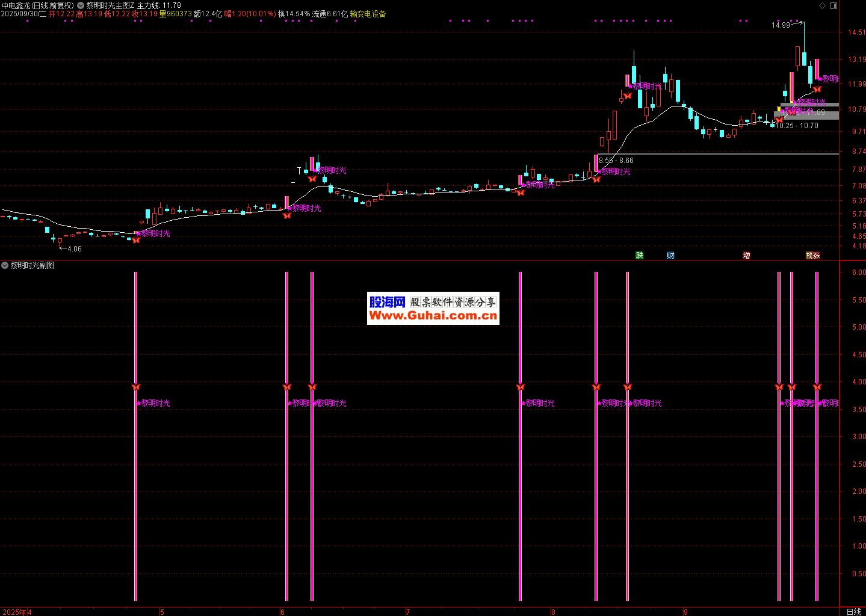This screenshot has height=616, width=866.
Task: Click the butterfly signal icon near 4.06 low
Action: (136, 239)
